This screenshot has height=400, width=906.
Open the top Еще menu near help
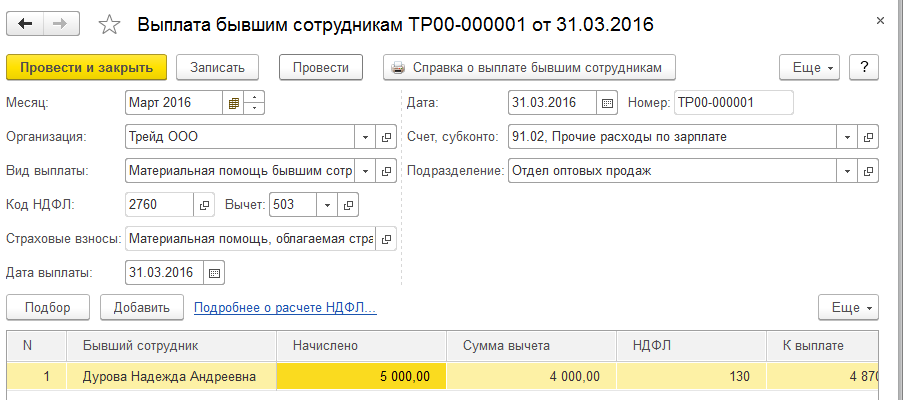[810, 67]
